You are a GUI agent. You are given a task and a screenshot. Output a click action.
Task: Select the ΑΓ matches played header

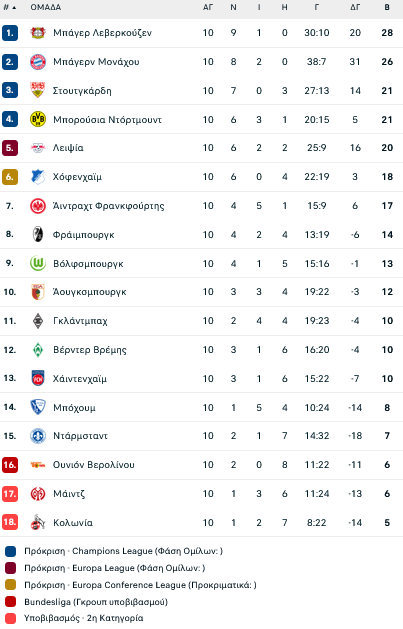click(x=208, y=7)
